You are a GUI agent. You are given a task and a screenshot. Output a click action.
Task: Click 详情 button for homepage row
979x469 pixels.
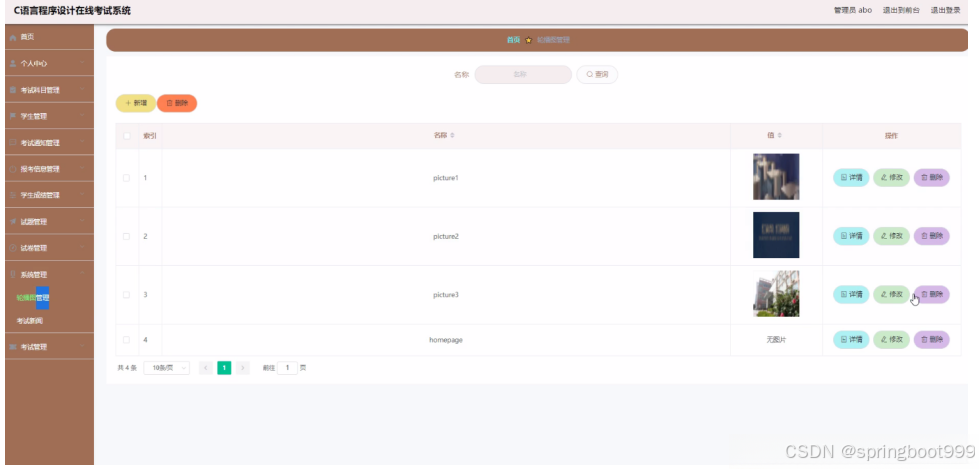coord(851,340)
